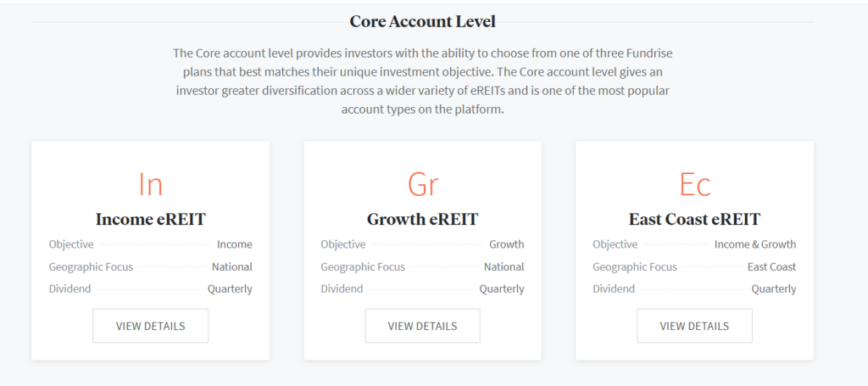Open View Details for Growth eREIT
Image resolution: width=868 pixels, height=386 pixels.
coord(423,326)
